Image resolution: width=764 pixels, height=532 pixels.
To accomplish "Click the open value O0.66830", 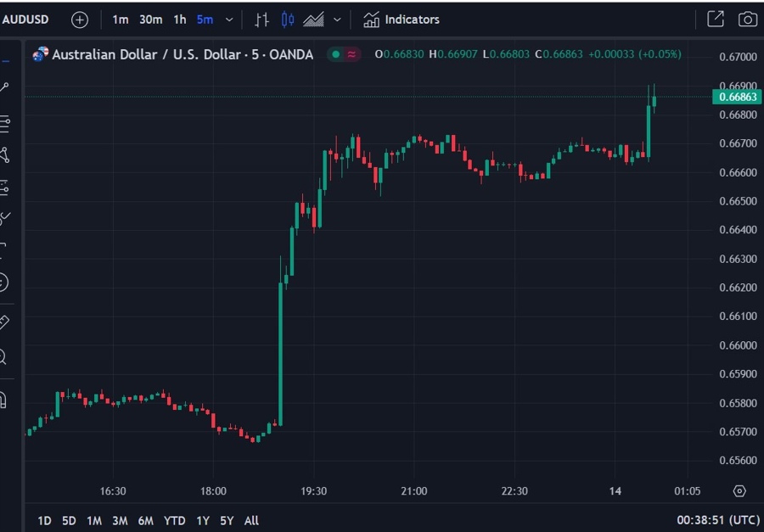I will click(x=399, y=54).
